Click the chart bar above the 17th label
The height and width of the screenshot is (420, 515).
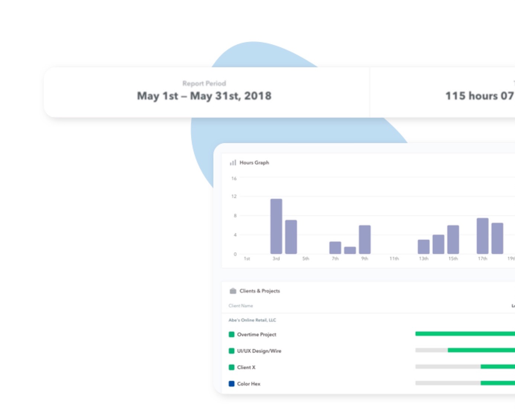[x=483, y=236]
